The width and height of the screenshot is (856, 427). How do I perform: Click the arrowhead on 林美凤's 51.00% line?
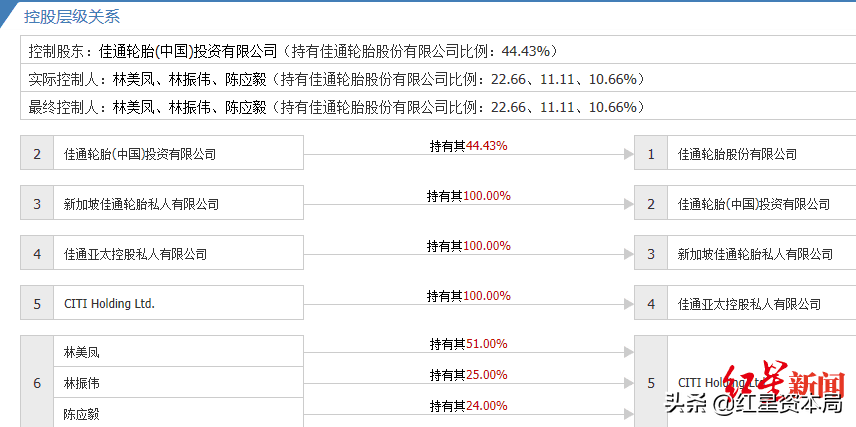point(628,352)
